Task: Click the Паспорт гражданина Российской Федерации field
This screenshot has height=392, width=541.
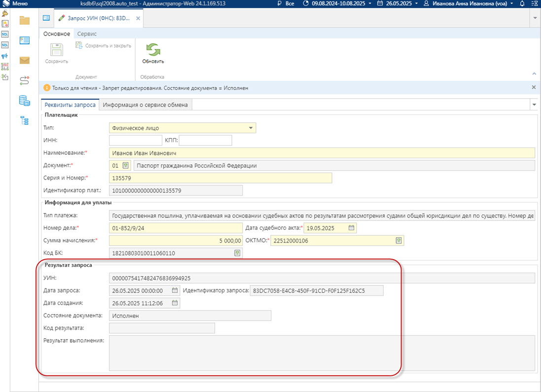Action: coord(334,165)
